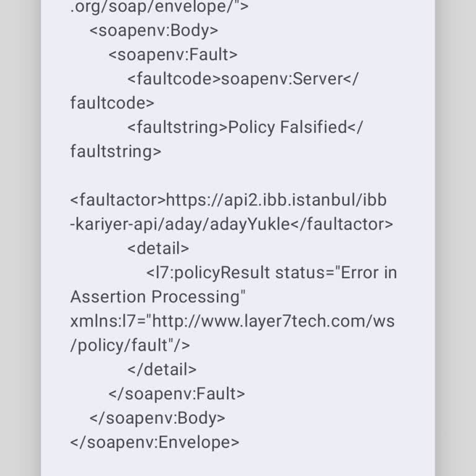Click the closing soapenv:Envelope tag

[155, 442]
